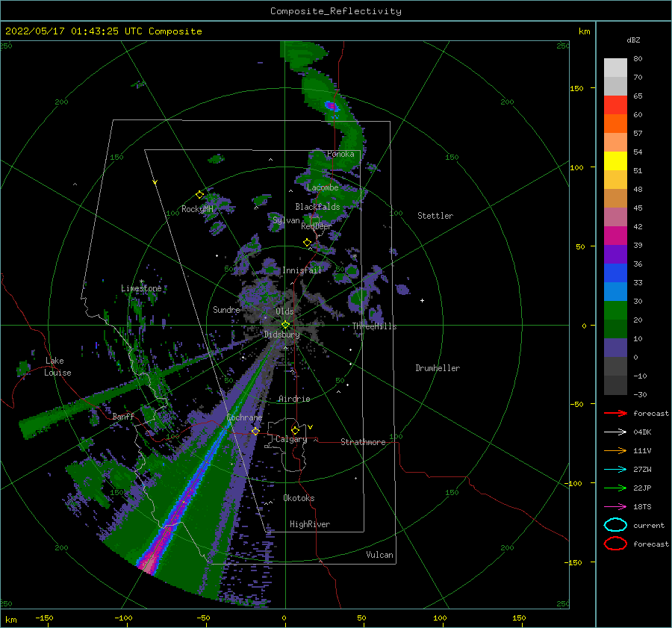Click the white plus marker east of ThreeHills
This screenshot has height=628, width=672.
[x=422, y=300]
